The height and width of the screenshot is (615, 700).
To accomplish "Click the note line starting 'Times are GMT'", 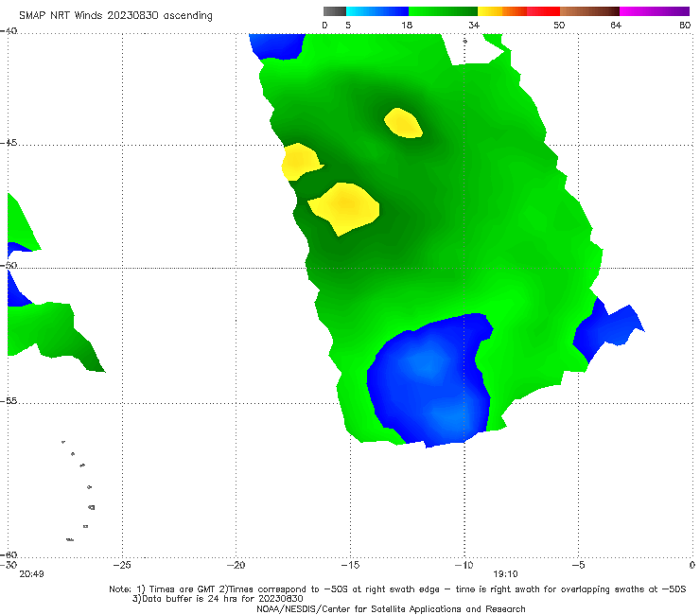I will point(397,589).
